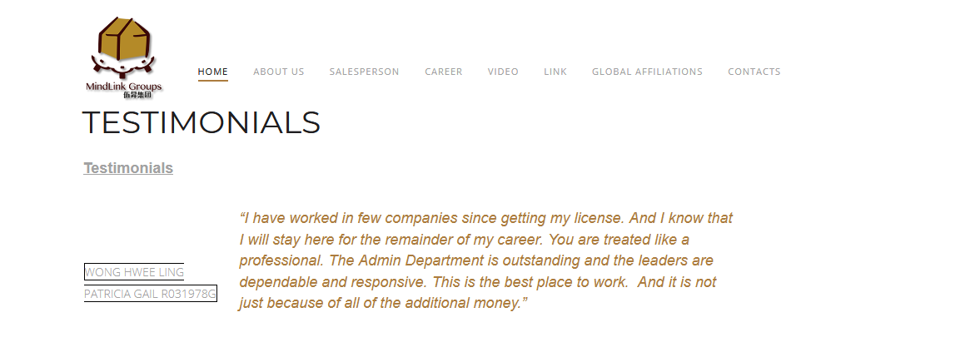
Task: Navigate to the VIDEO section
Action: [503, 72]
